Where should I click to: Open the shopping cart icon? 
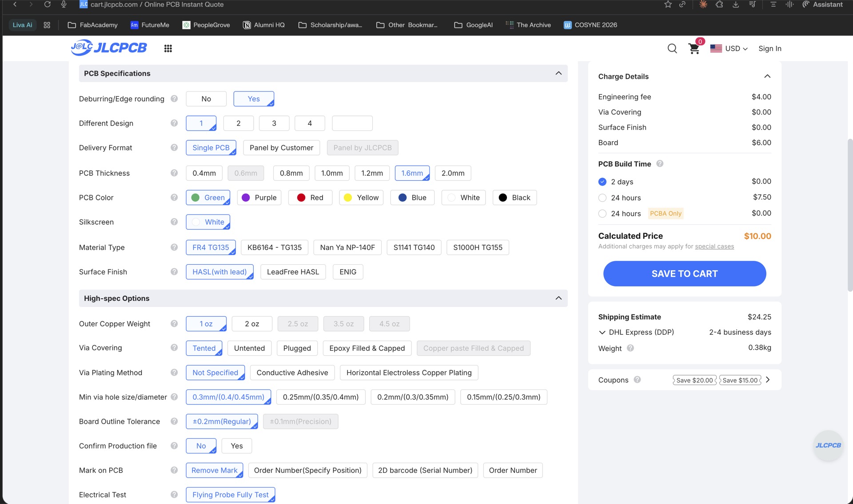tap(694, 49)
